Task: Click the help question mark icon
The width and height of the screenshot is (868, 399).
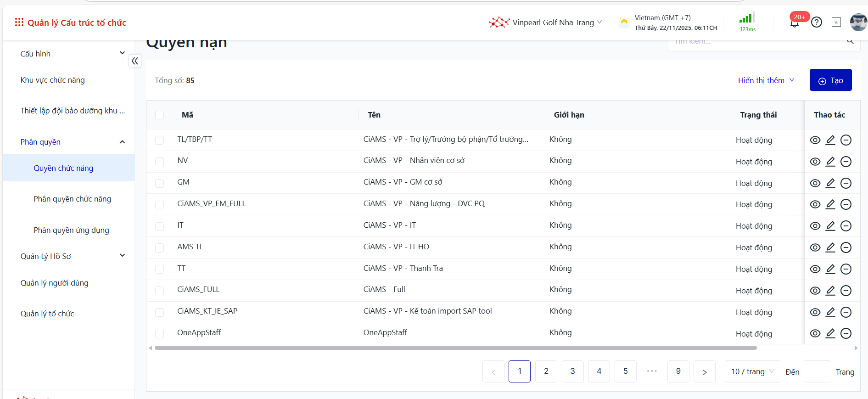Action: [816, 22]
